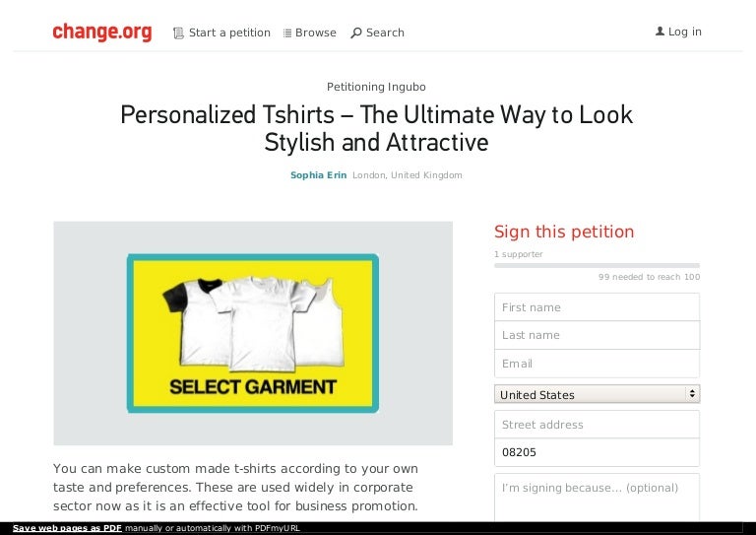756x535 pixels.
Task: Click the I'm signing because text area
Action: (x=597, y=498)
